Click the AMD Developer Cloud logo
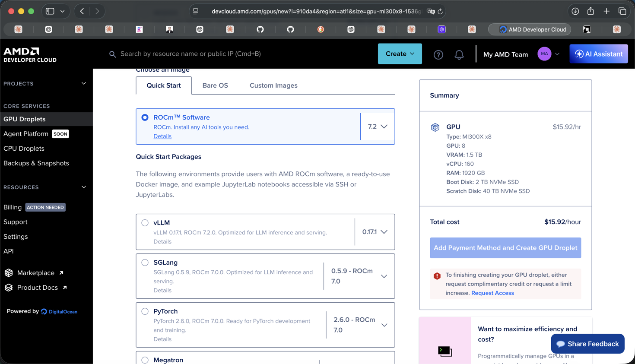 click(30, 55)
